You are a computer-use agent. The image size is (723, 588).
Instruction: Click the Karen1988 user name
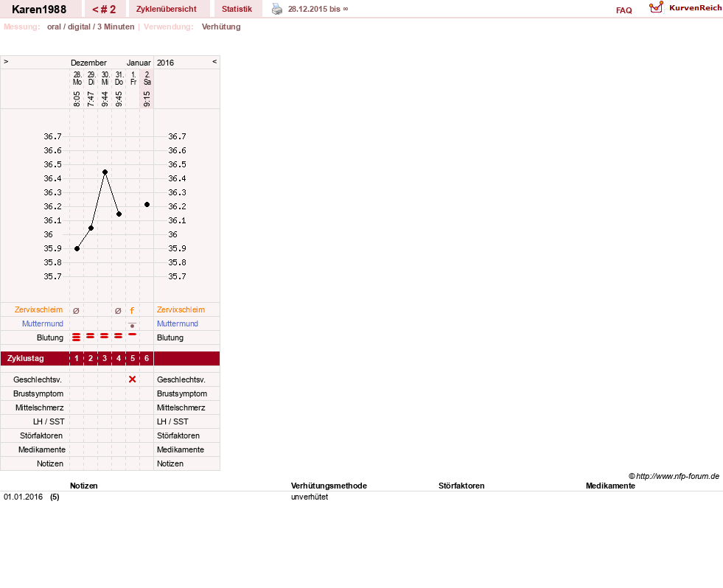coord(39,10)
